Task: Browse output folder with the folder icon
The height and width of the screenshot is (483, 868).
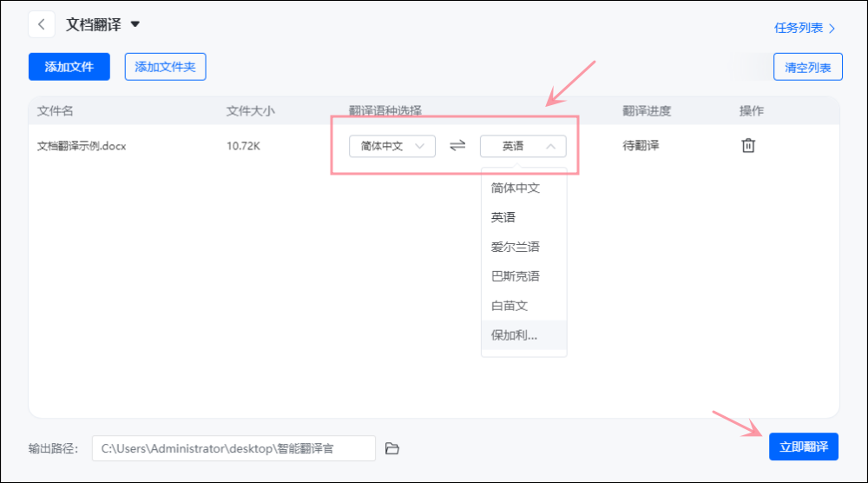Action: click(392, 448)
